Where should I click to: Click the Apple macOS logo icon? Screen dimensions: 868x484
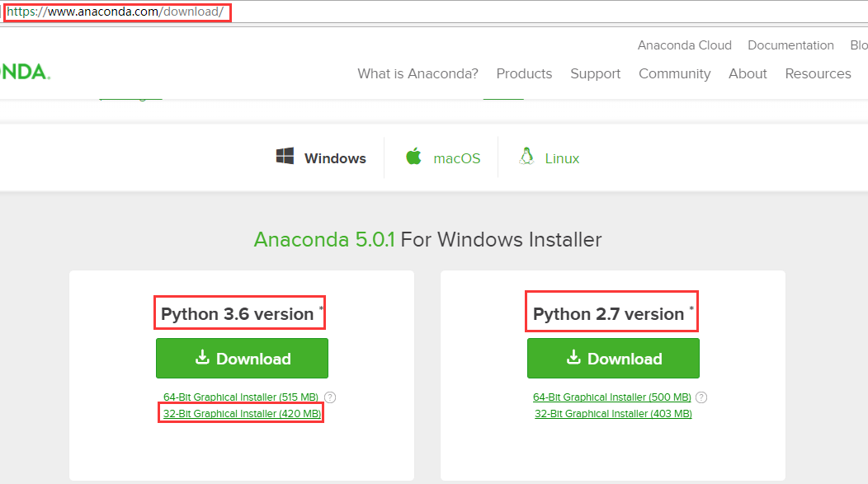pyautogui.click(x=413, y=157)
